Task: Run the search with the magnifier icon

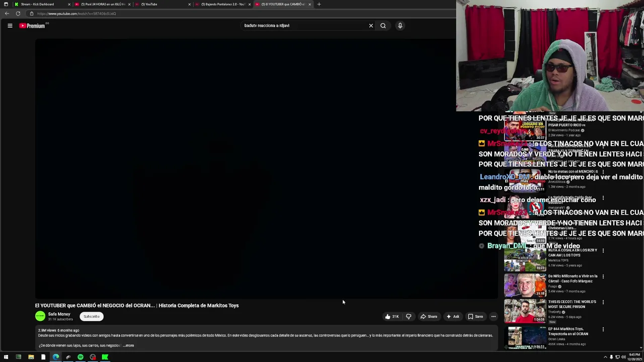Action: [383, 26]
